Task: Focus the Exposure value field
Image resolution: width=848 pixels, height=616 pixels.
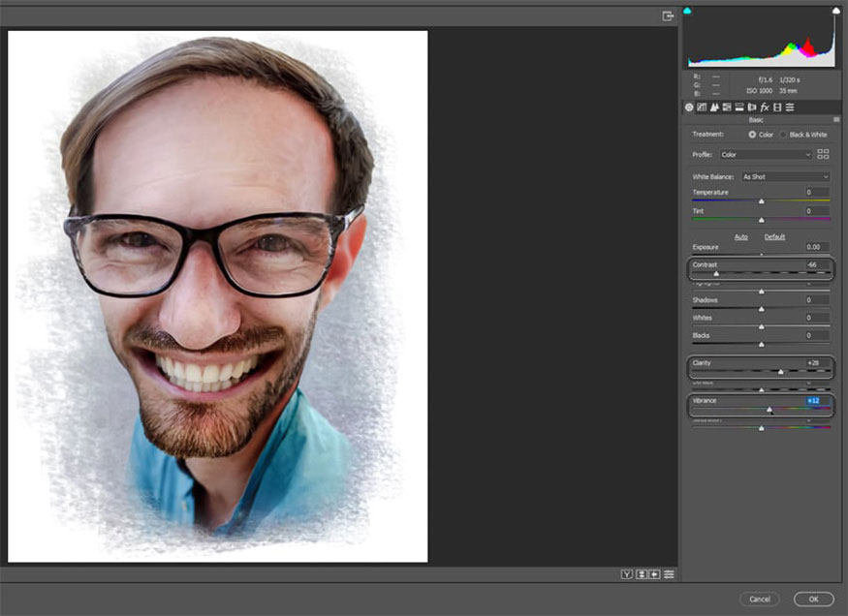Action: [x=817, y=247]
